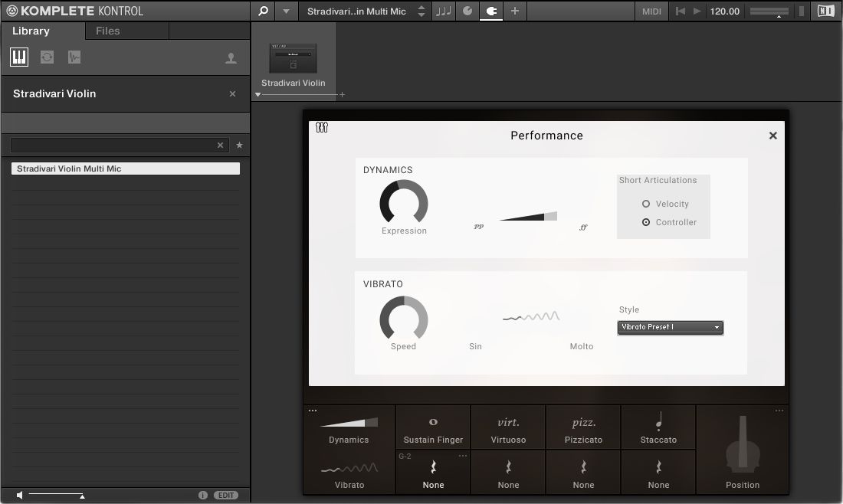Step to the next preset using the up arrow
Image resolution: width=843 pixels, height=504 pixels.
click(421, 8)
